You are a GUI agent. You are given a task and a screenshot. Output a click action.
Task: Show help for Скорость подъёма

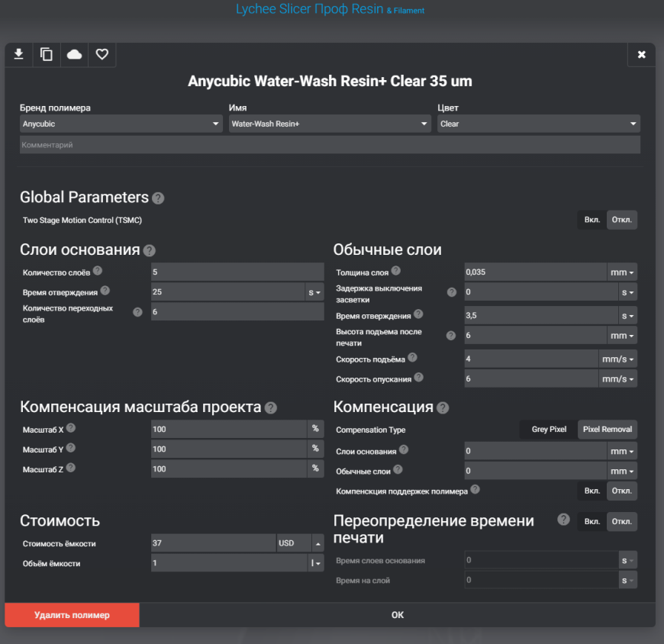pos(412,357)
